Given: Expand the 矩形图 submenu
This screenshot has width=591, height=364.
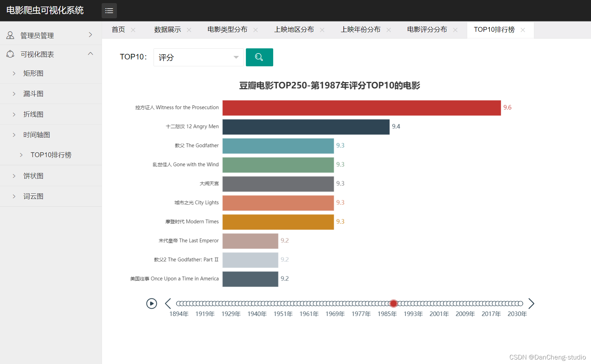Looking at the screenshot, I should (x=51, y=73).
